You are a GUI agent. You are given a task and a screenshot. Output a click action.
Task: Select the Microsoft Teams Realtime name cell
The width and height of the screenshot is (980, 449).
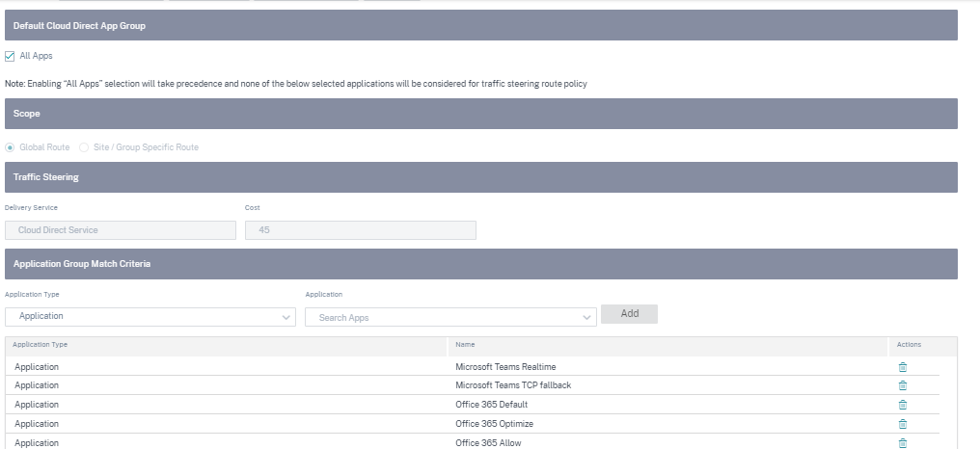505,367
